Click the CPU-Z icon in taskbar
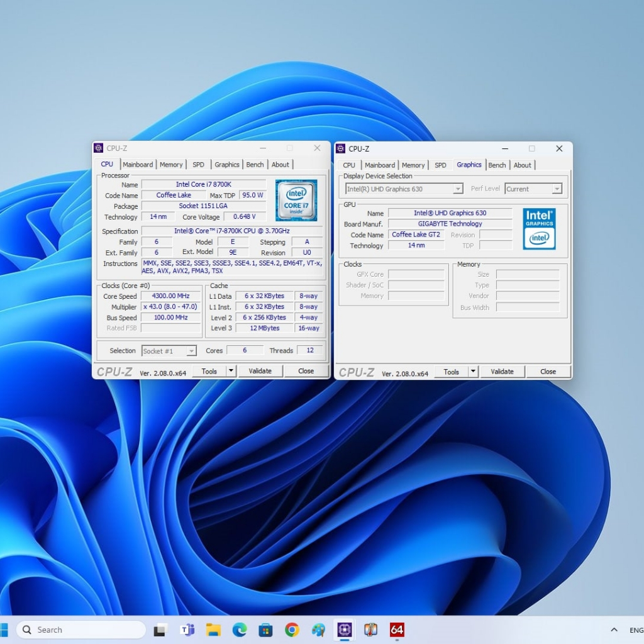Image resolution: width=644 pixels, height=644 pixels. point(344,630)
